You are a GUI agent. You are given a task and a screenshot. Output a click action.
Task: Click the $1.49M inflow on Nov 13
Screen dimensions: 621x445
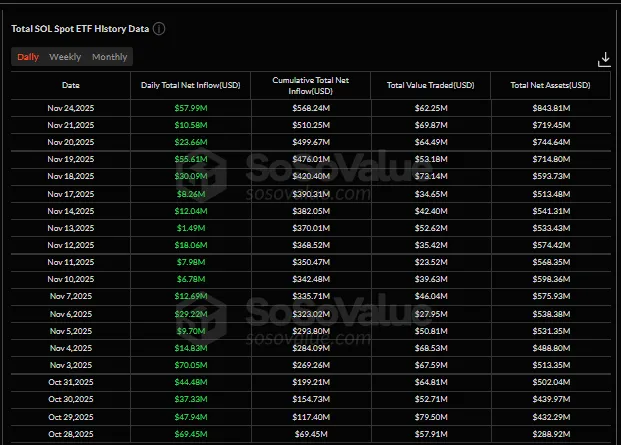point(191,228)
